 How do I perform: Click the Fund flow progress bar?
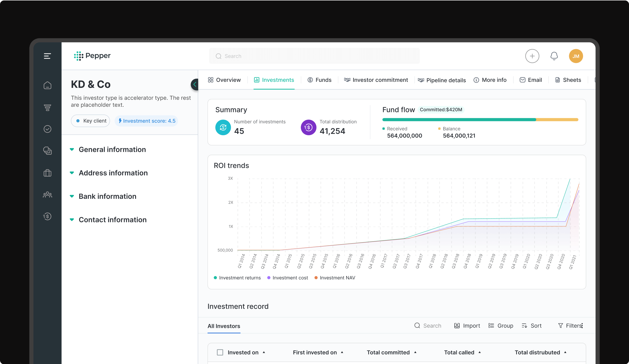[x=480, y=120]
